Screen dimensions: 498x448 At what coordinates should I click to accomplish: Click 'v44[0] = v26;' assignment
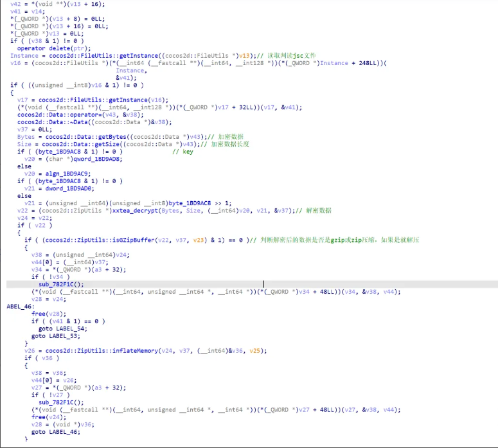pos(54,381)
